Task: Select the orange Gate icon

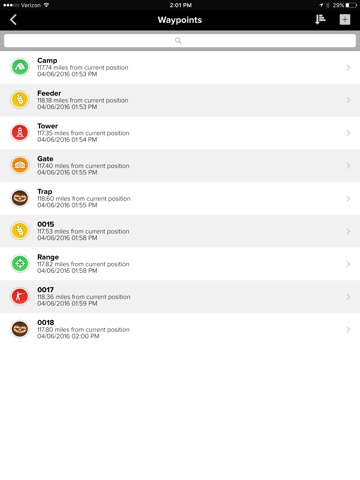Action: 20,165
